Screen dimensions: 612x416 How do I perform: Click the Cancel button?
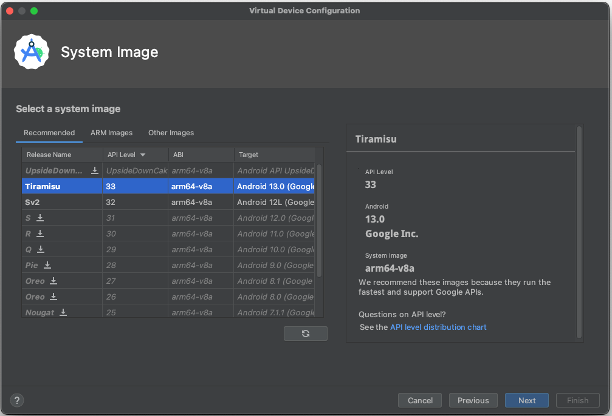(x=420, y=400)
